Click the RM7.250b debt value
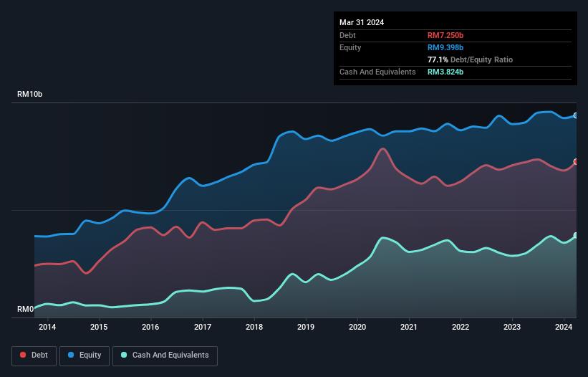Viewport: 588px width, 377px height. click(x=445, y=35)
